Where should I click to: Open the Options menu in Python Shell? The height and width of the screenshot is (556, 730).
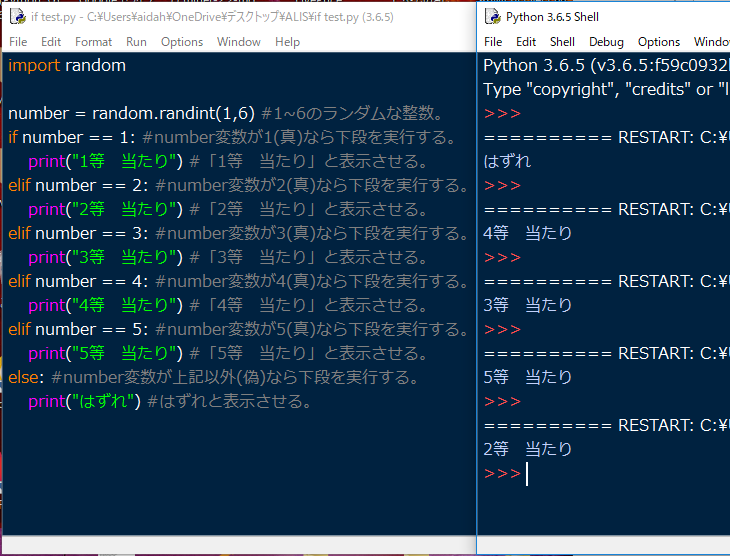point(659,42)
